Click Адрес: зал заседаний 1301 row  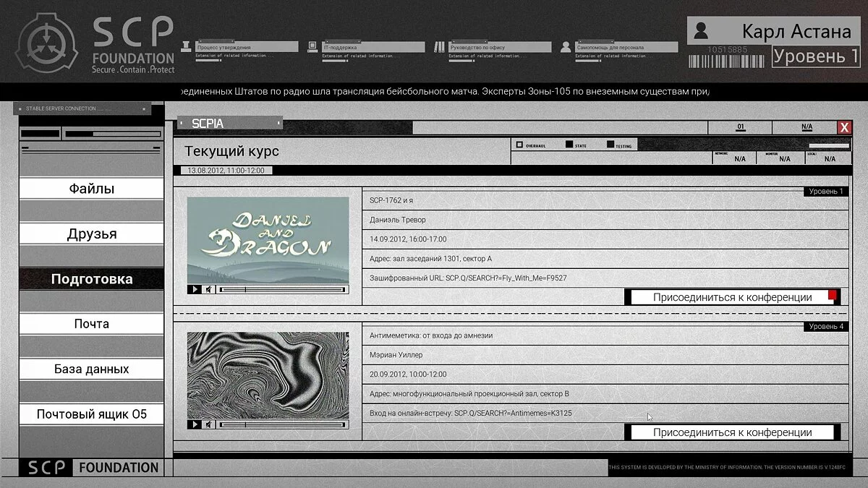605,259
